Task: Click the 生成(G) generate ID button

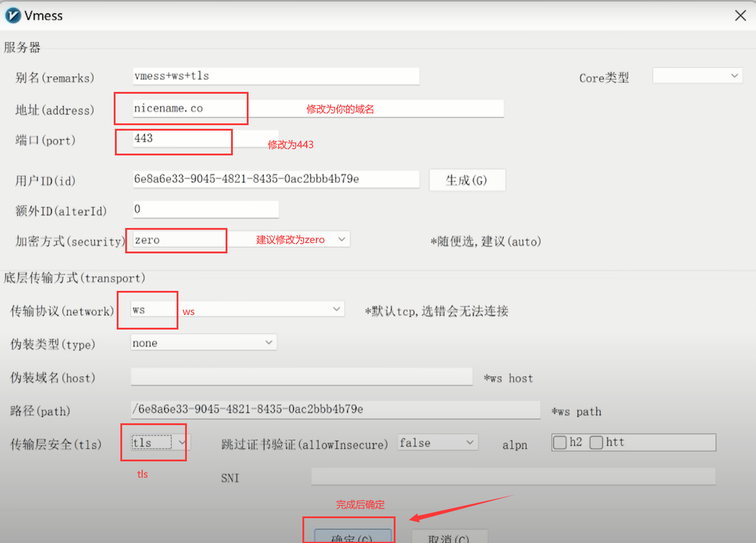Action: tap(467, 180)
